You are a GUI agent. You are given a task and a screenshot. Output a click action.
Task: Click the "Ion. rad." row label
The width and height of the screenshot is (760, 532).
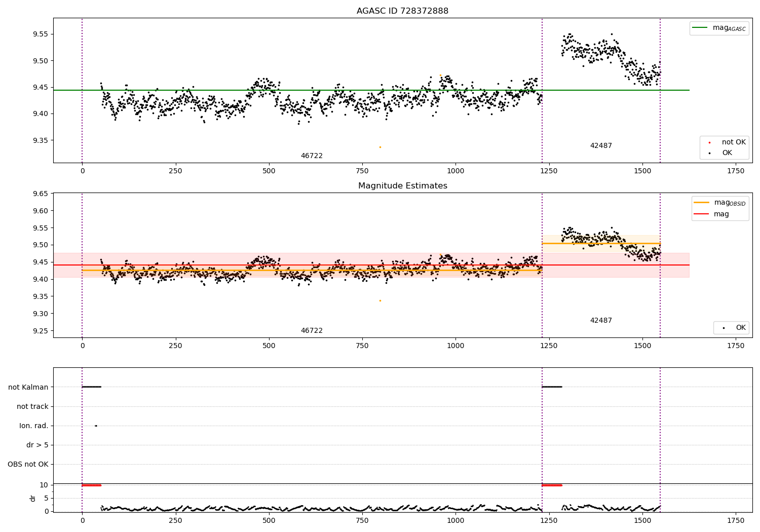point(34,426)
